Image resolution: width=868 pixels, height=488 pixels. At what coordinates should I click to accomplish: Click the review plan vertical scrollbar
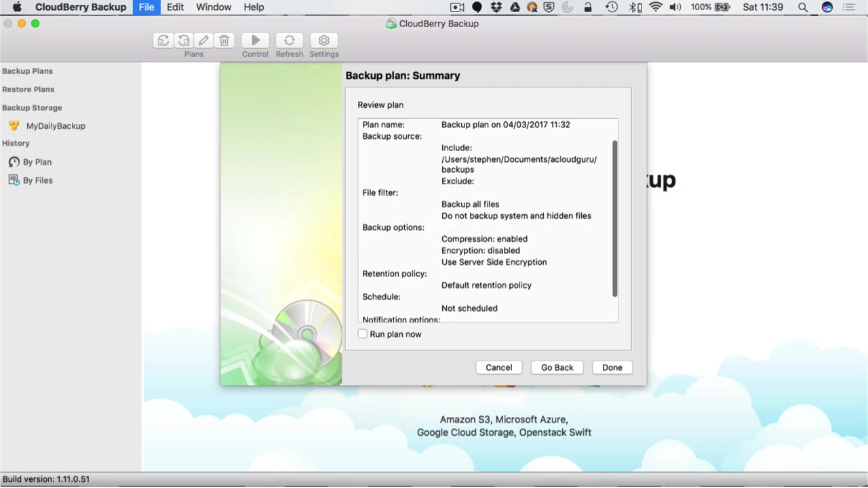(615, 218)
